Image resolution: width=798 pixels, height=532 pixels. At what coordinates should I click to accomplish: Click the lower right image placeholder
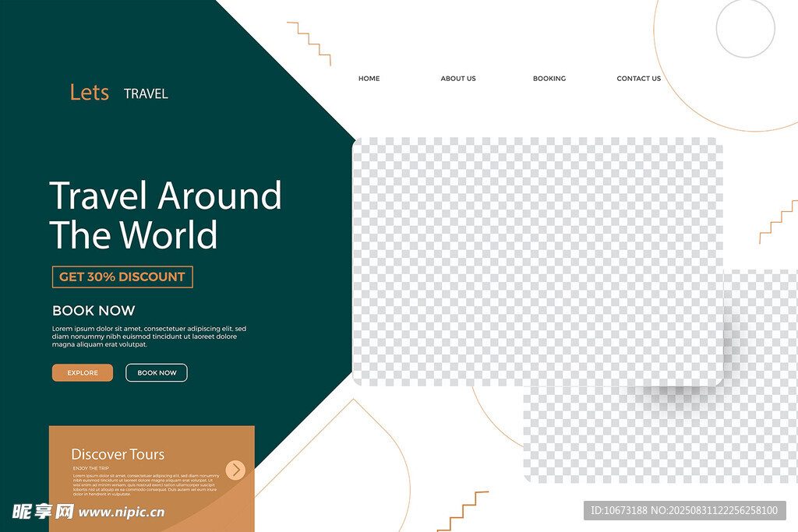click(x=662, y=436)
